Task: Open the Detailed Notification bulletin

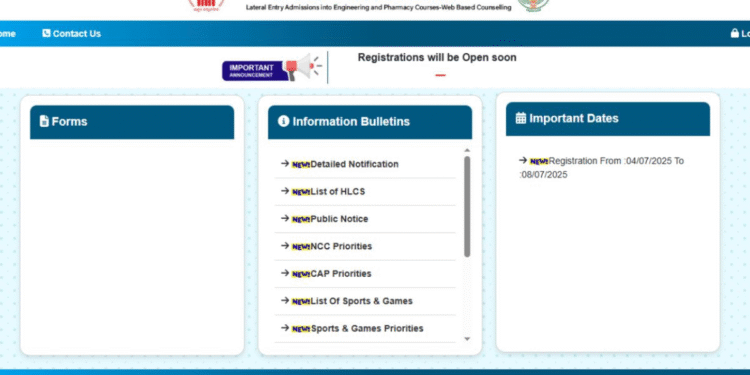Action: pyautogui.click(x=354, y=164)
